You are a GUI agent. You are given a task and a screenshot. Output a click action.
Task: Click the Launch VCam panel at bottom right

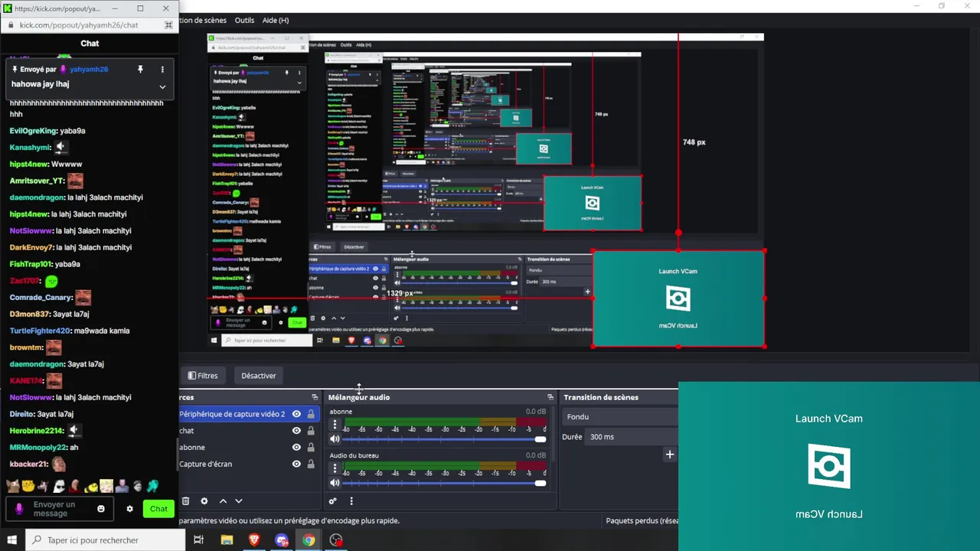[x=829, y=466]
